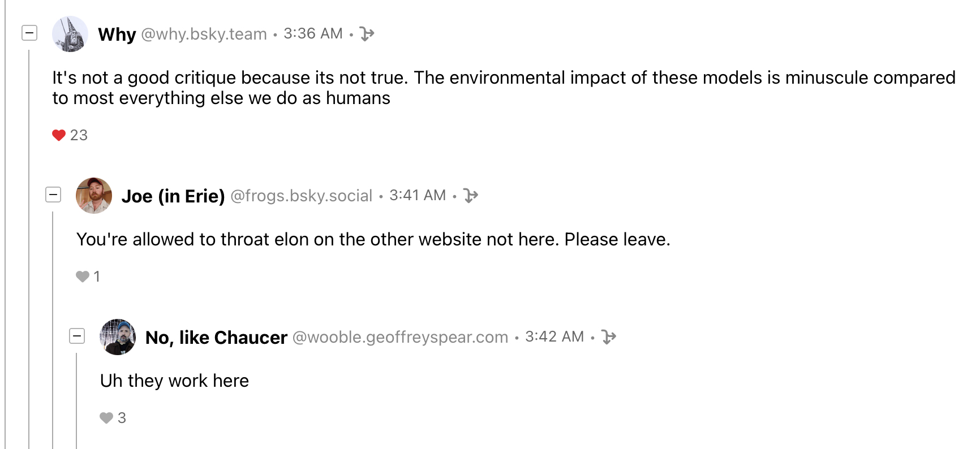Open Why's profile avatar
This screenshot has height=449, width=980.
[70, 34]
